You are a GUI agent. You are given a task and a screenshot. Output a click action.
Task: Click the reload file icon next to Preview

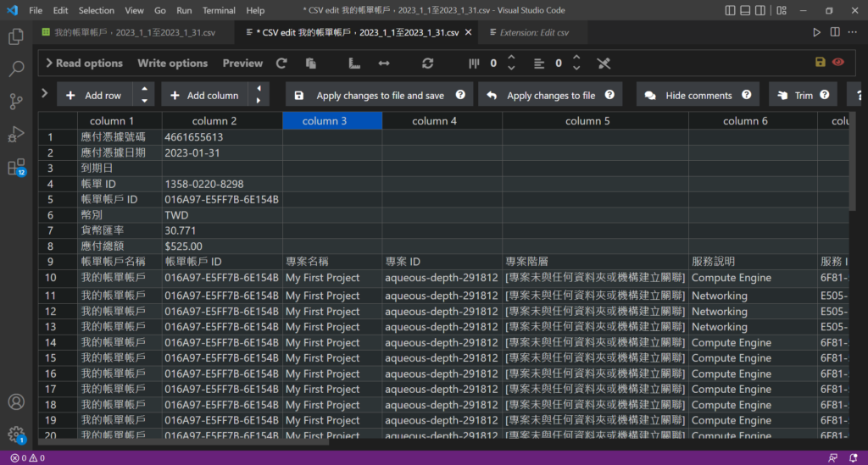coord(281,64)
